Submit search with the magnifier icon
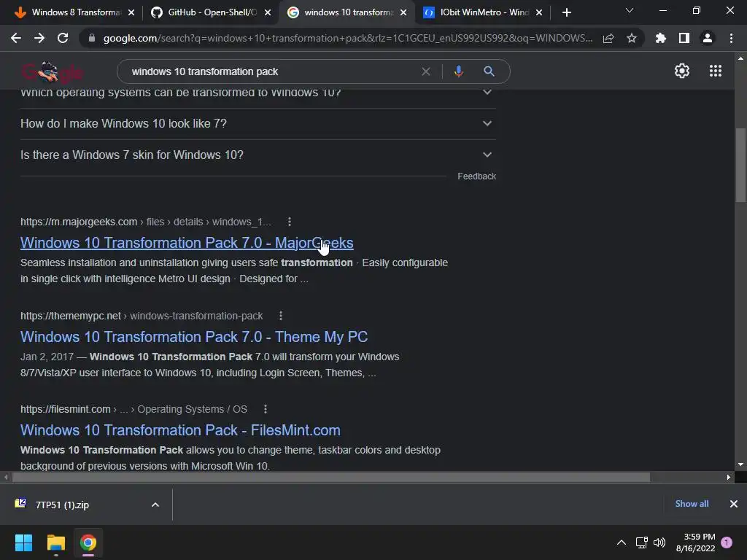Screen dimensions: 747x560 (489, 71)
